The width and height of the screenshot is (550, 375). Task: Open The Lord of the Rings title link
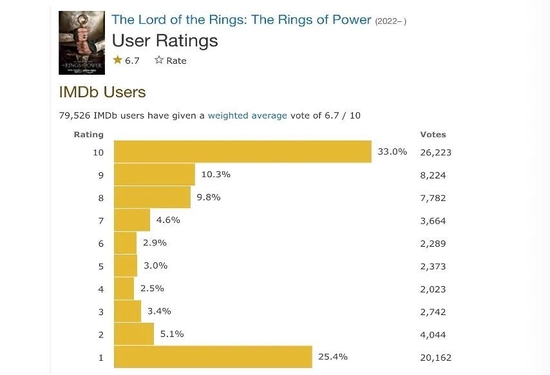point(241,20)
